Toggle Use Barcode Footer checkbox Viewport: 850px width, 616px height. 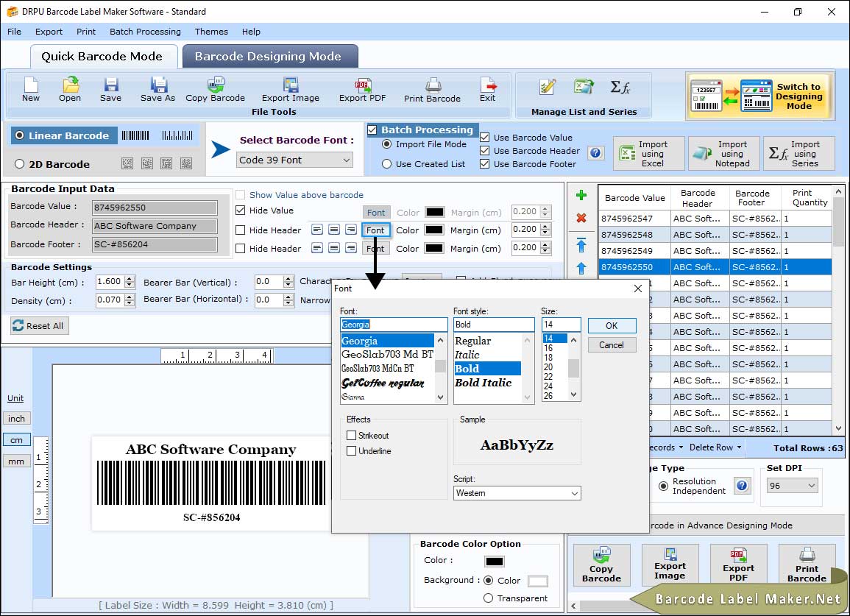(x=485, y=164)
